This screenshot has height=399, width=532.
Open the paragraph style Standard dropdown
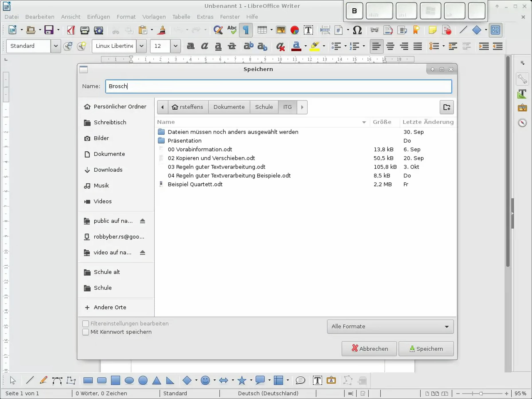[56, 46]
